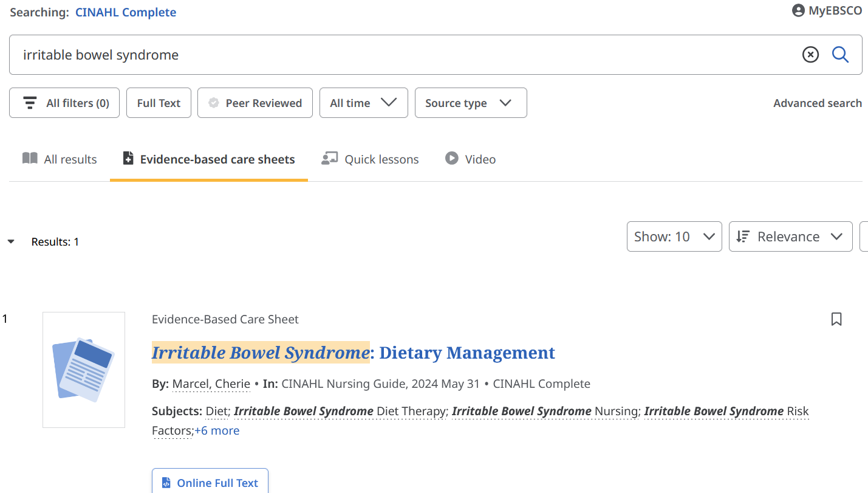Click Irritable Bowel Syndrome Diet Therapy subject
Screen dimensions: 868x493
pyautogui.click(x=340, y=412)
